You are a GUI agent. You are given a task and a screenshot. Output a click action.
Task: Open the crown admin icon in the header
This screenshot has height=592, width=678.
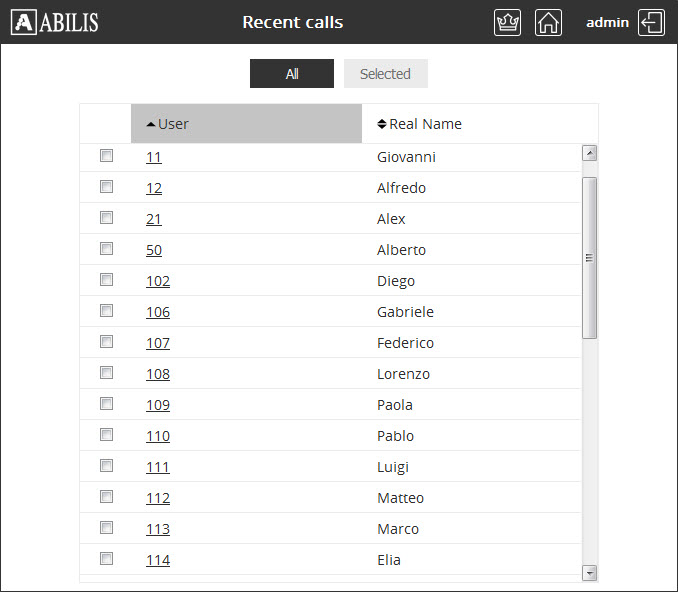click(x=507, y=22)
